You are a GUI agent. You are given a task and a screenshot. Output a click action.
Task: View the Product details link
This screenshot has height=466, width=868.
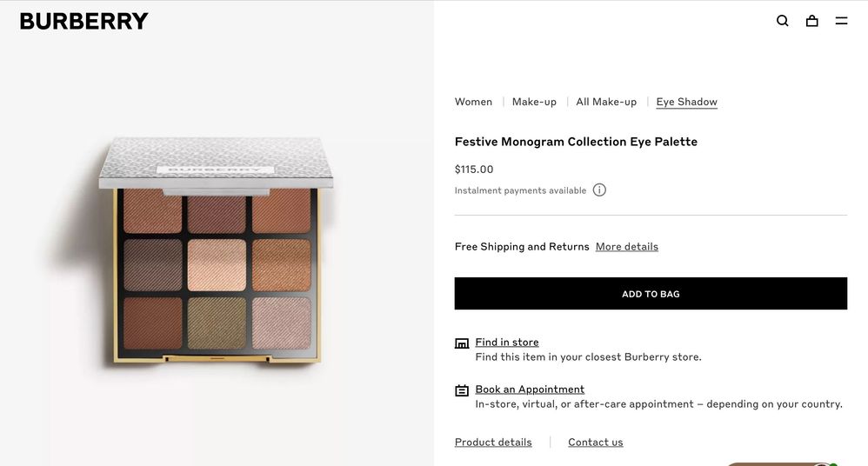click(x=493, y=443)
